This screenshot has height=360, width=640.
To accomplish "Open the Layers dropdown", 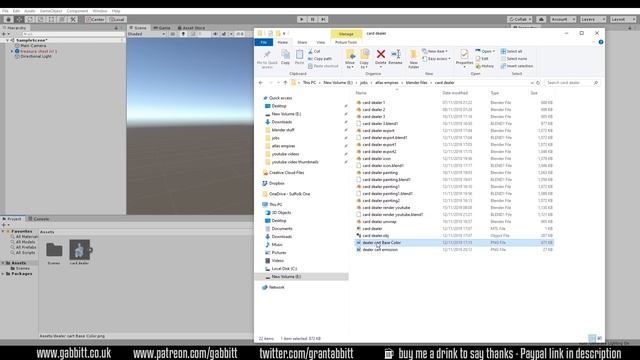I will (x=592, y=19).
